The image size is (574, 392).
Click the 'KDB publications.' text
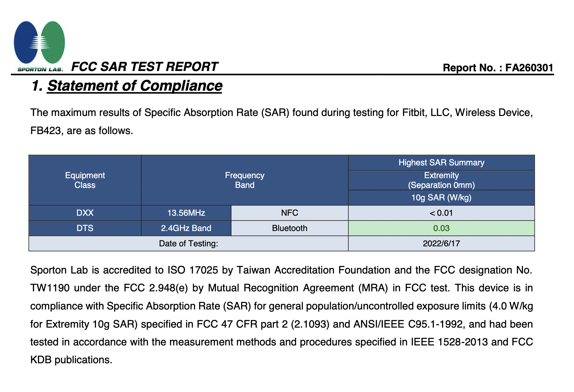tap(71, 360)
